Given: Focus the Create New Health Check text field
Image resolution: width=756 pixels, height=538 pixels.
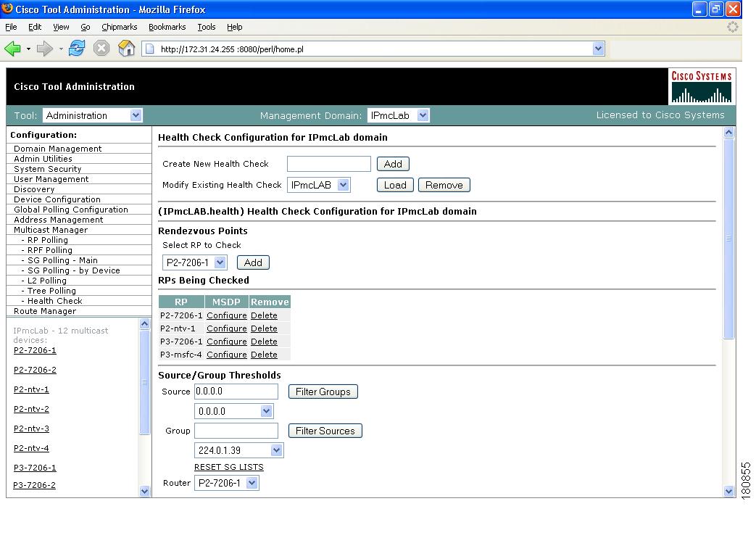Looking at the screenshot, I should (329, 164).
